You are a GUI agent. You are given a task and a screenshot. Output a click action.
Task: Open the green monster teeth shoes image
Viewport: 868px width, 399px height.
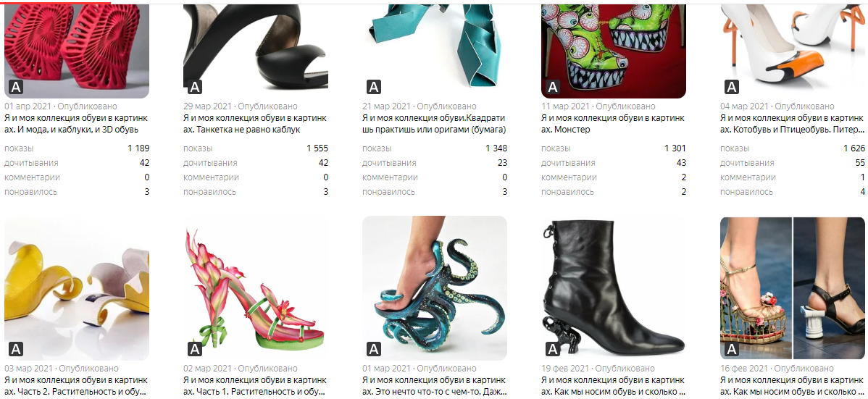click(614, 51)
